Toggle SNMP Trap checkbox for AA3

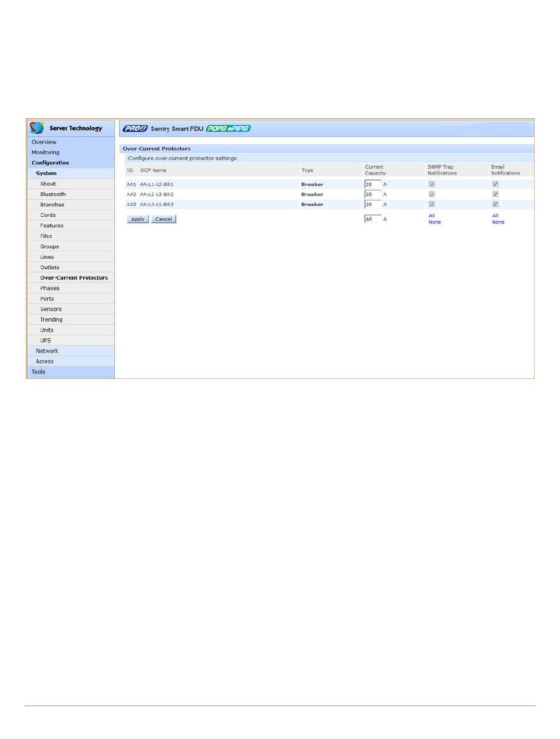(x=431, y=204)
